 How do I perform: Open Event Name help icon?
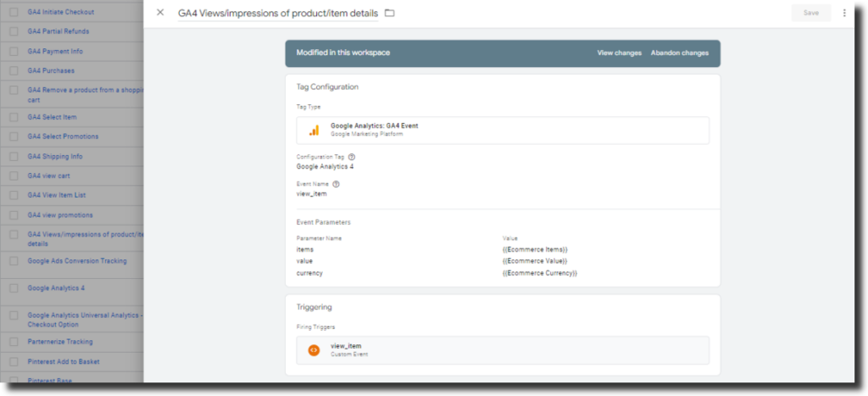[336, 184]
